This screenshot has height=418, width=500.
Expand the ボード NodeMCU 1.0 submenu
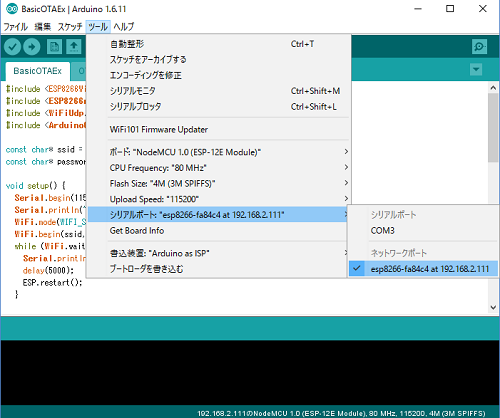coord(219,152)
